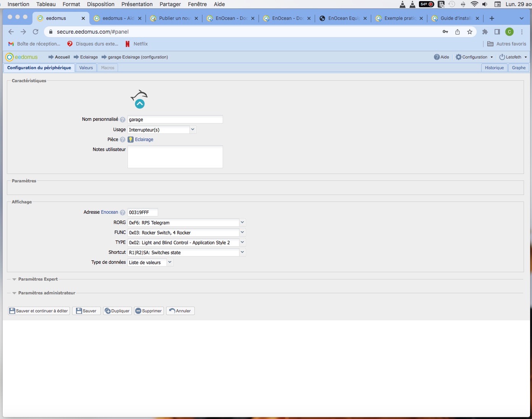The width and height of the screenshot is (532, 419).
Task: Follow the Eclairage room link
Action: pyautogui.click(x=144, y=140)
